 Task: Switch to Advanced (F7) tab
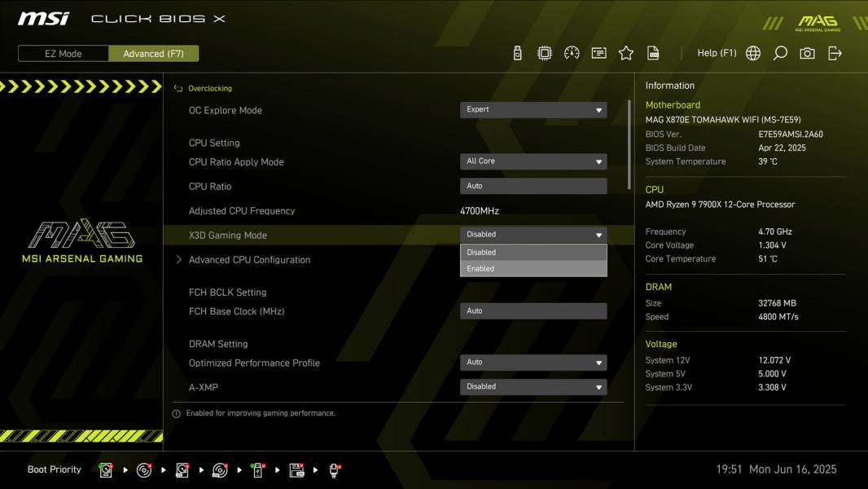[153, 54]
